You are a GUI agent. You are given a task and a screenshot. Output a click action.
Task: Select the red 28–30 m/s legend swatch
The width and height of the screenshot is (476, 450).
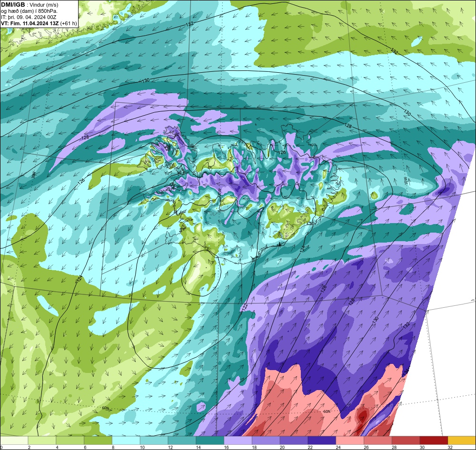[406, 440]
